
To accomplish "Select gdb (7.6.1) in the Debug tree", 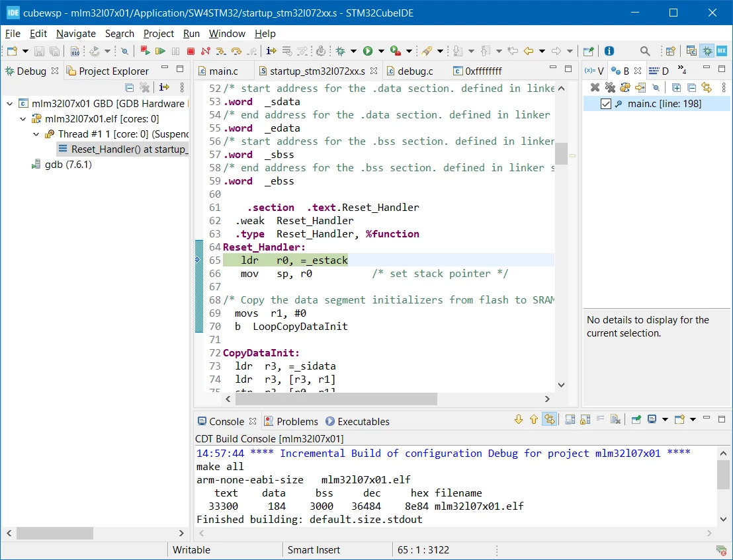I will click(x=68, y=165).
